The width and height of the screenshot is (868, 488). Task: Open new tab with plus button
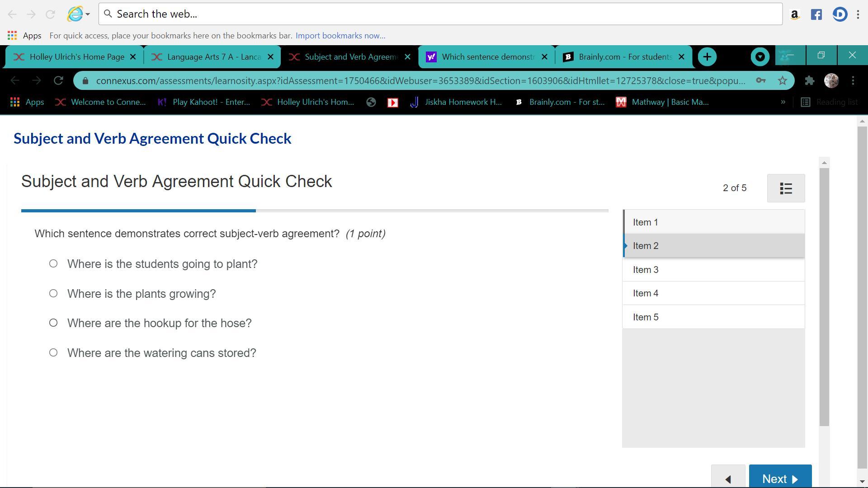[707, 57]
